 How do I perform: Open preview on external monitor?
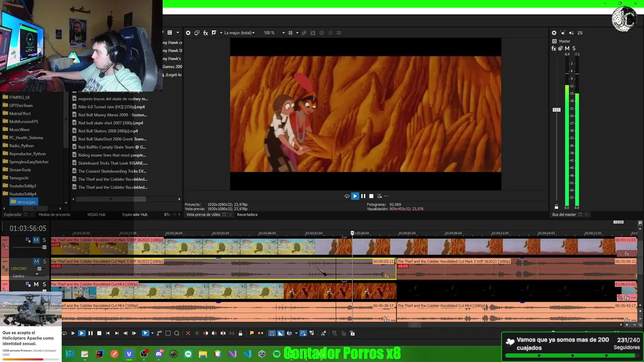pyautogui.click(x=197, y=33)
